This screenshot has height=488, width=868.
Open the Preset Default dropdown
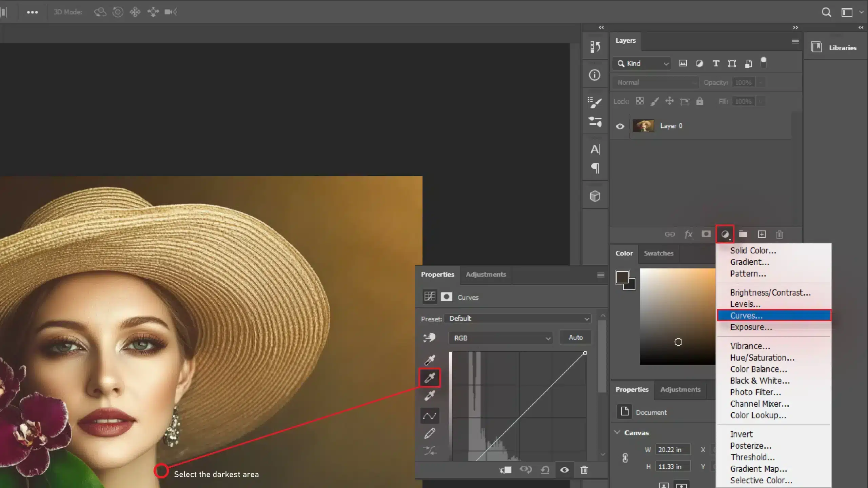click(518, 319)
